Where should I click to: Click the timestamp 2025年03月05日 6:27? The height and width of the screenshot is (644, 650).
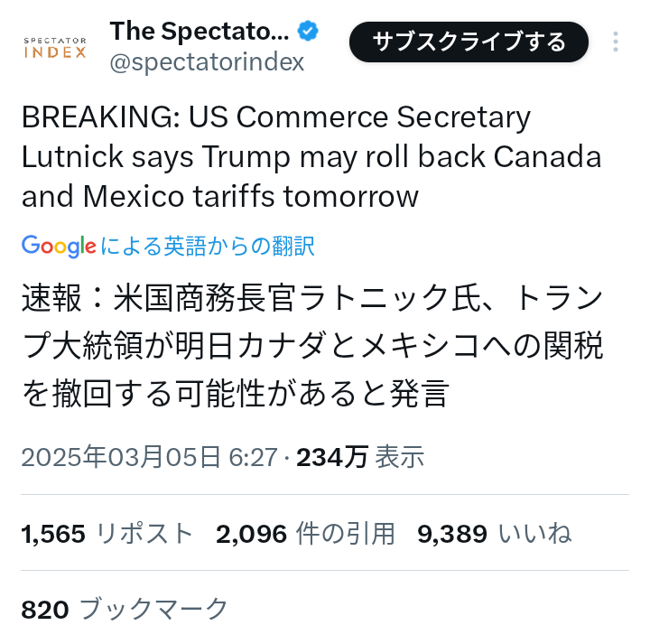click(x=149, y=457)
